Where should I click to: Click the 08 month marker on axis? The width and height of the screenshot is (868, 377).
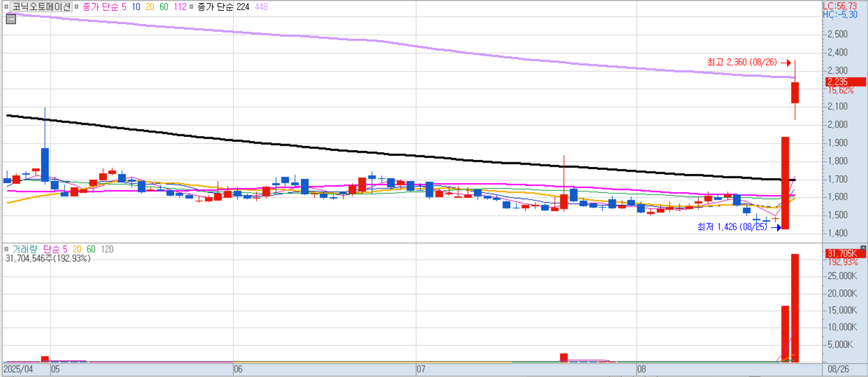(642, 369)
